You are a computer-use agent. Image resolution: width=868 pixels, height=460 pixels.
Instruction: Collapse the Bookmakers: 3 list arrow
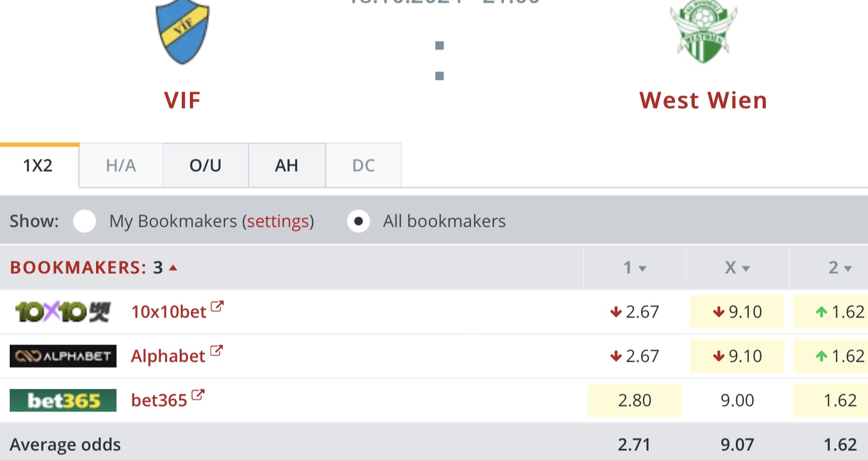click(173, 267)
